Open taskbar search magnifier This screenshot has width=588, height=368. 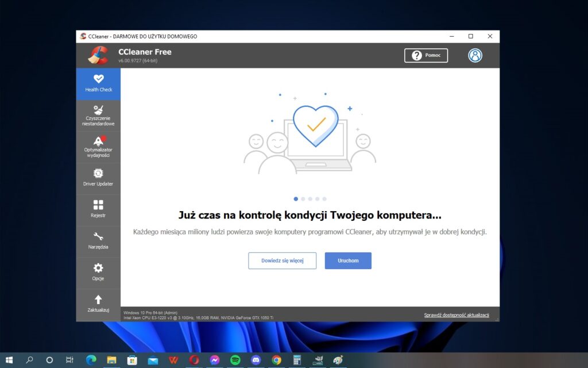pos(29,360)
